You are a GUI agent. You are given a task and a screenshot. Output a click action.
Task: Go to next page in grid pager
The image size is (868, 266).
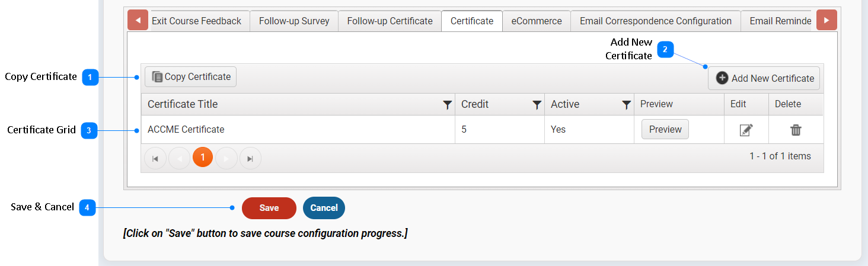[x=226, y=158]
